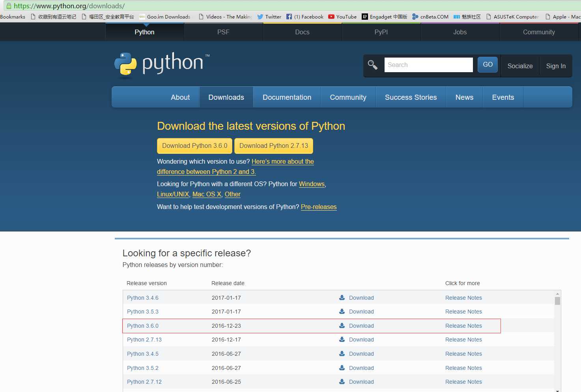Click download icon in Python 3.5.2 row

click(x=342, y=368)
